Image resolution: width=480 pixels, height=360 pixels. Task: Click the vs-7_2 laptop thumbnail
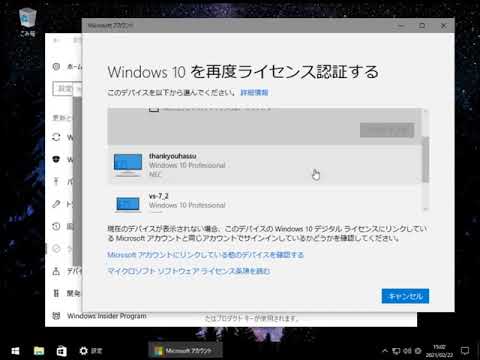pyautogui.click(x=128, y=204)
